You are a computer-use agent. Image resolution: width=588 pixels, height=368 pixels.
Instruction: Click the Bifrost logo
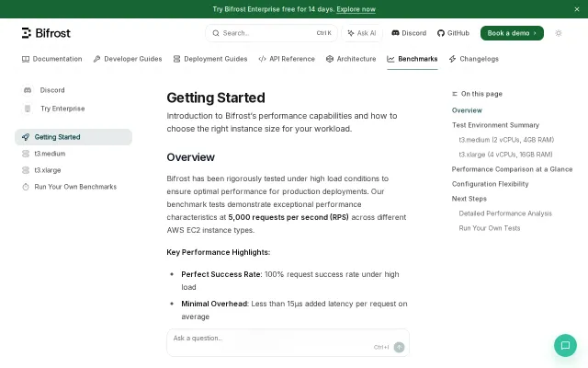click(x=46, y=33)
